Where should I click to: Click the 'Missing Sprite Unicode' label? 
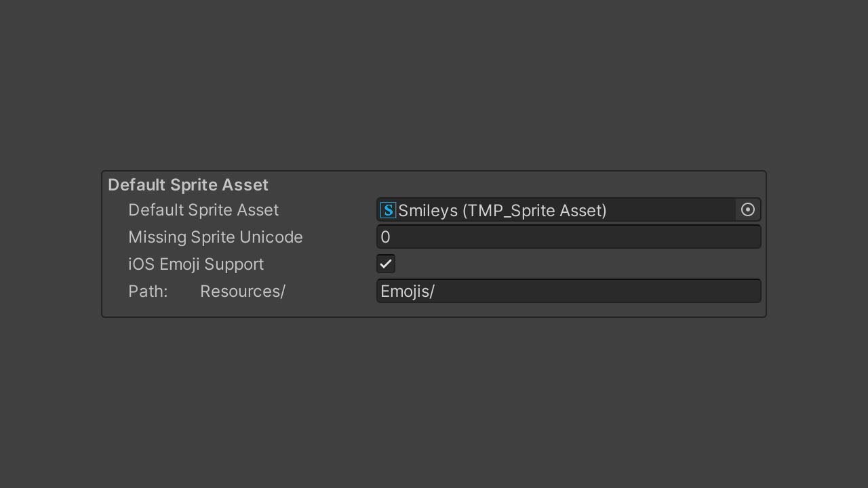[x=216, y=237]
